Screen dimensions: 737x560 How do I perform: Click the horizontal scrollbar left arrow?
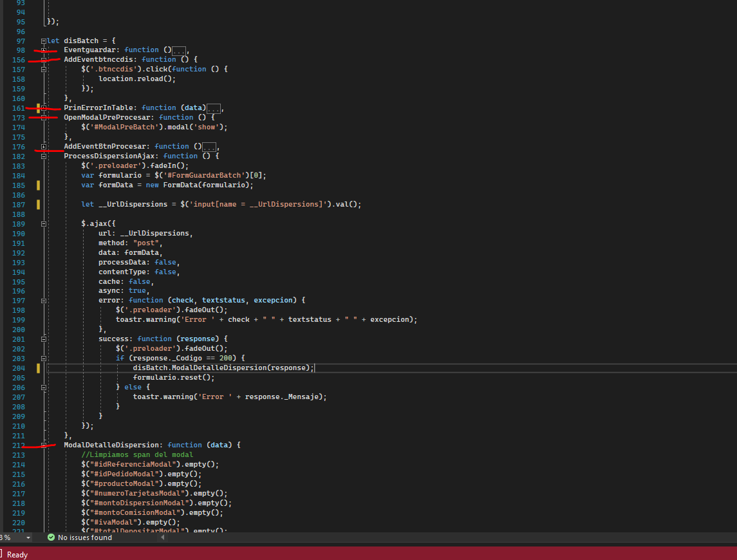point(162,537)
